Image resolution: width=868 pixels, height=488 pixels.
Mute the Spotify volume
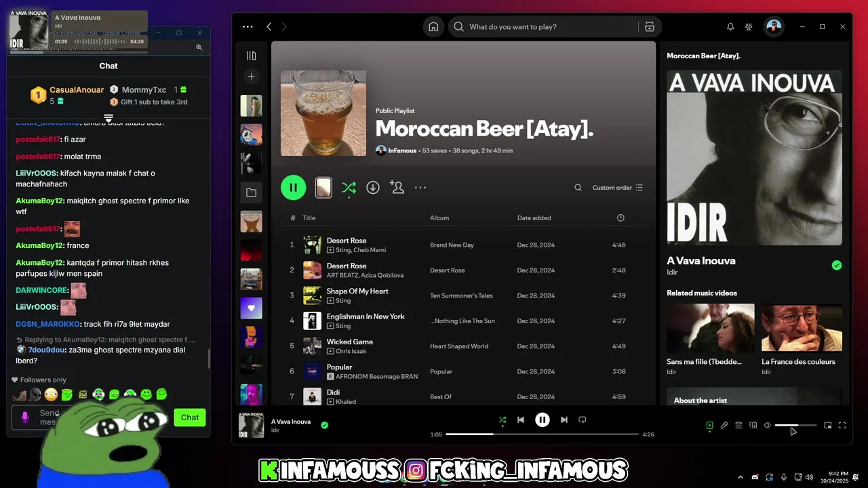768,426
